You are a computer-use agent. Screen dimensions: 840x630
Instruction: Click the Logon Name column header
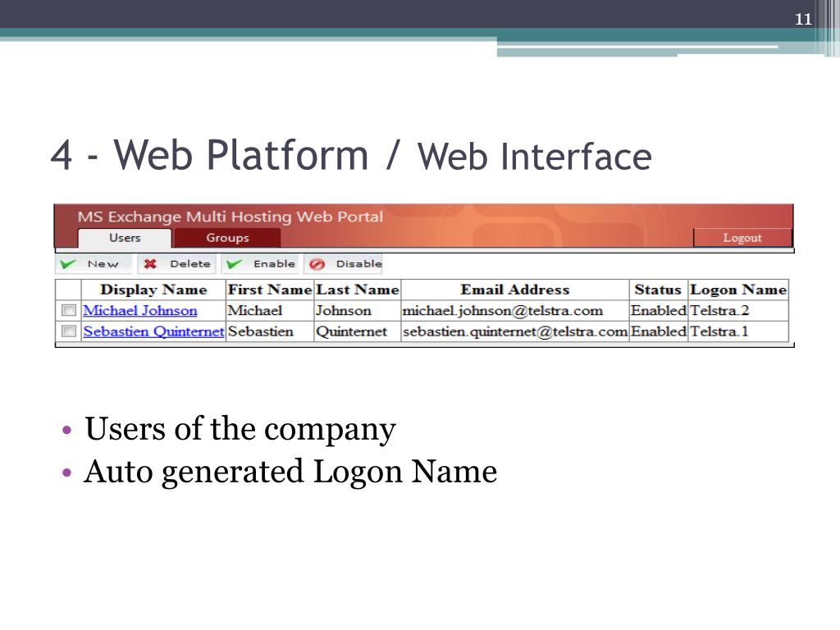738,290
